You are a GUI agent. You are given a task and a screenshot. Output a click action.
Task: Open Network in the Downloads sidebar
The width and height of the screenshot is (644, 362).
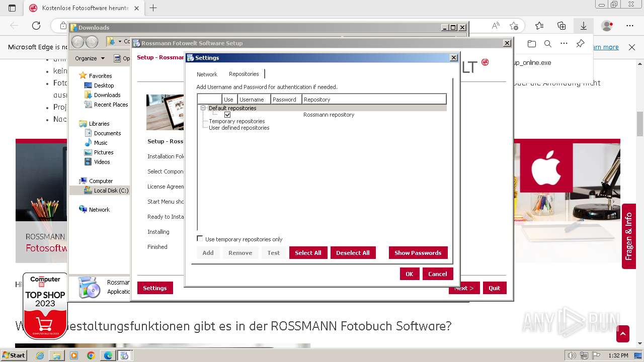click(99, 210)
